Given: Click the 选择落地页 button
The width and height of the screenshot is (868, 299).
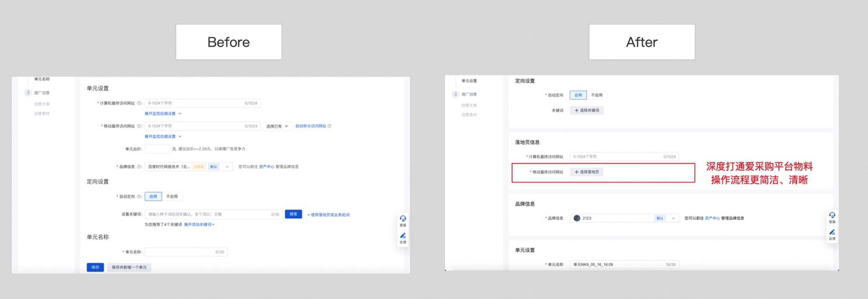Looking at the screenshot, I should [586, 172].
